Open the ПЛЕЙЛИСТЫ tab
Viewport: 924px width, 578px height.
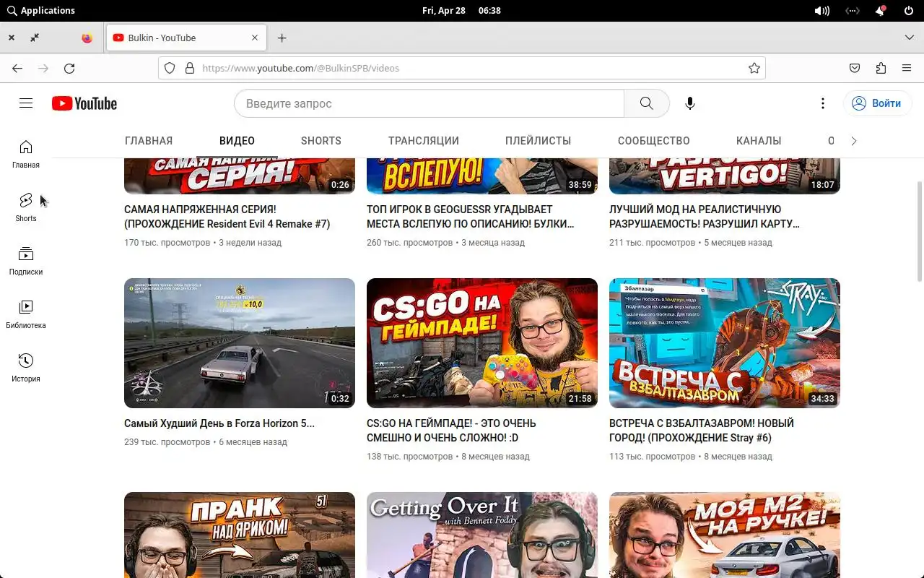(539, 141)
